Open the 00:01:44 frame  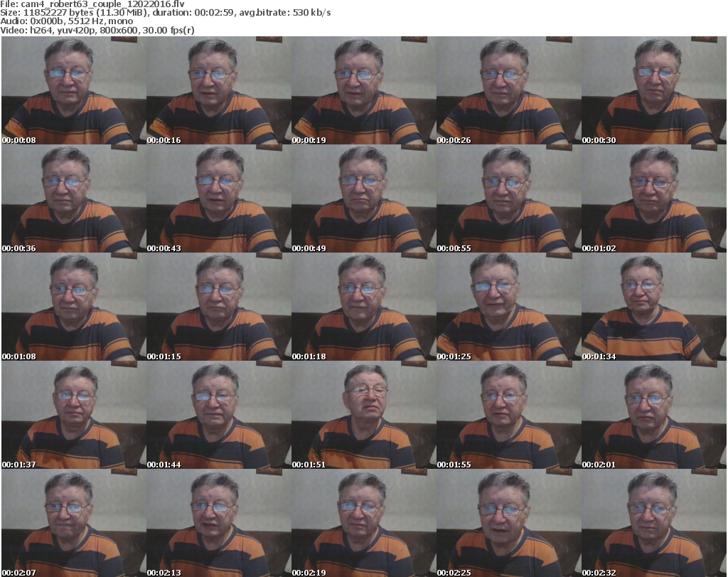[219, 415]
